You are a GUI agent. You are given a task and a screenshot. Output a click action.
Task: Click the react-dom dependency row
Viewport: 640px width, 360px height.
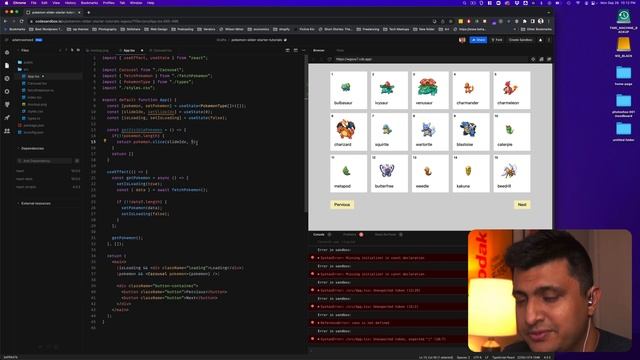[48, 179]
